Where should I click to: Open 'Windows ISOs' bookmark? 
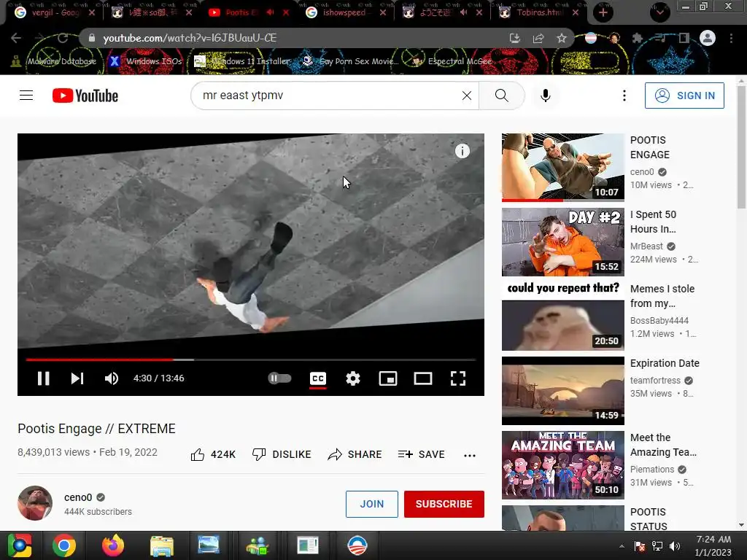coord(146,61)
